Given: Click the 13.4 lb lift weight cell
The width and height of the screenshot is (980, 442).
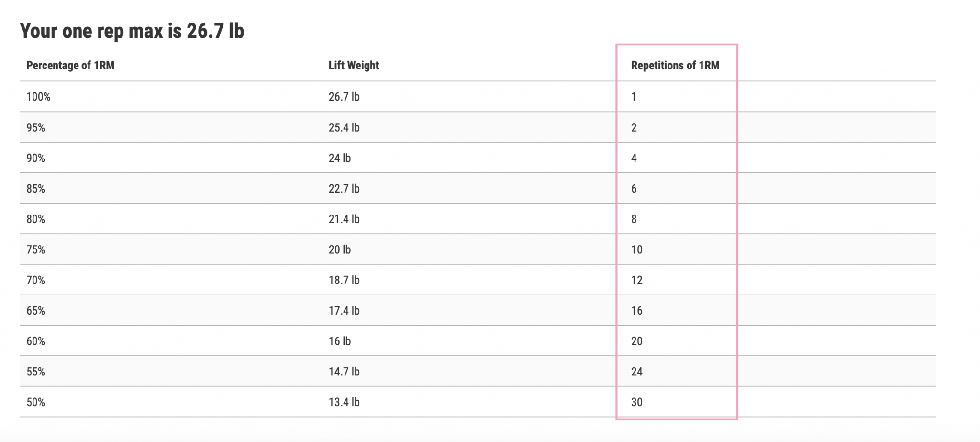Looking at the screenshot, I should pyautogui.click(x=344, y=402).
